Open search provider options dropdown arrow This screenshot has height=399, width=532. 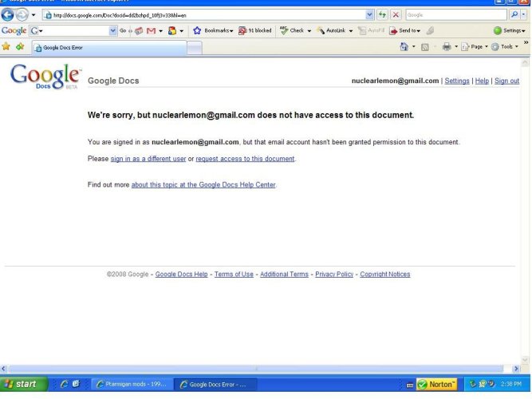pyautogui.click(x=524, y=14)
